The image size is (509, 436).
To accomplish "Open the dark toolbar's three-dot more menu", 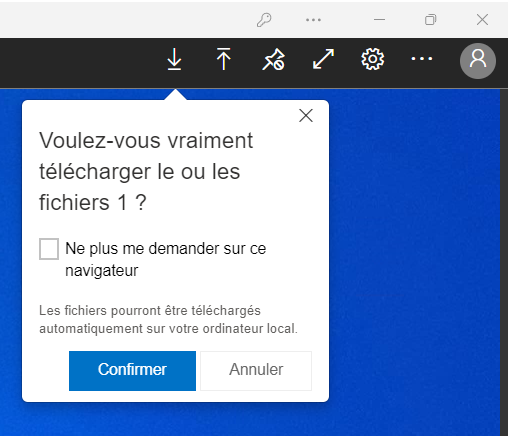I will [x=422, y=59].
